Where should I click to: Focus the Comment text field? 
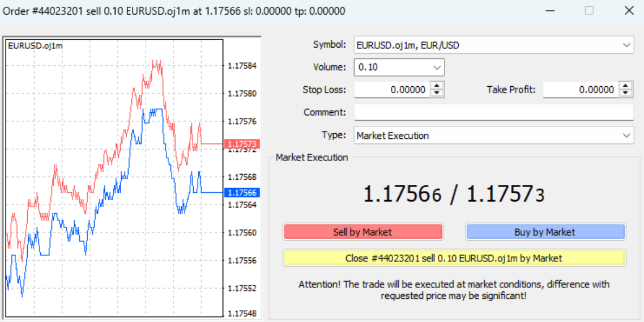[493, 112]
